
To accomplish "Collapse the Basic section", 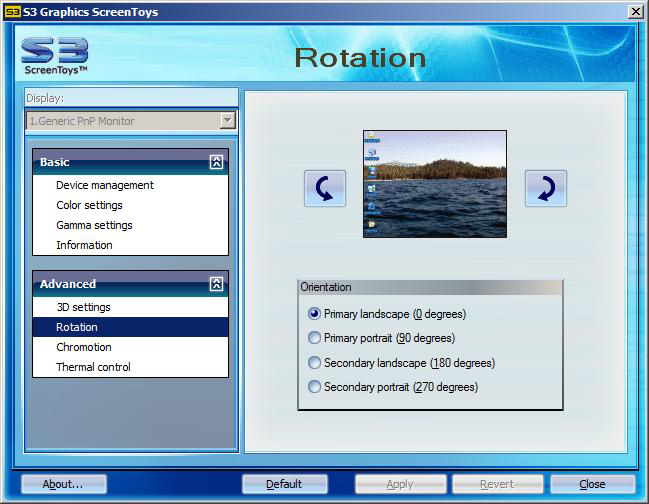I will click(216, 162).
